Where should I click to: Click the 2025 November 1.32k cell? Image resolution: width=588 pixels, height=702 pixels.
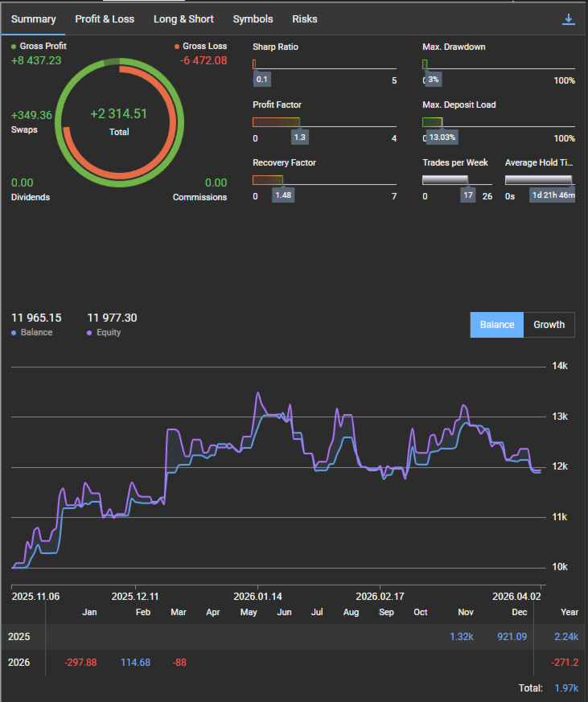[x=462, y=637]
